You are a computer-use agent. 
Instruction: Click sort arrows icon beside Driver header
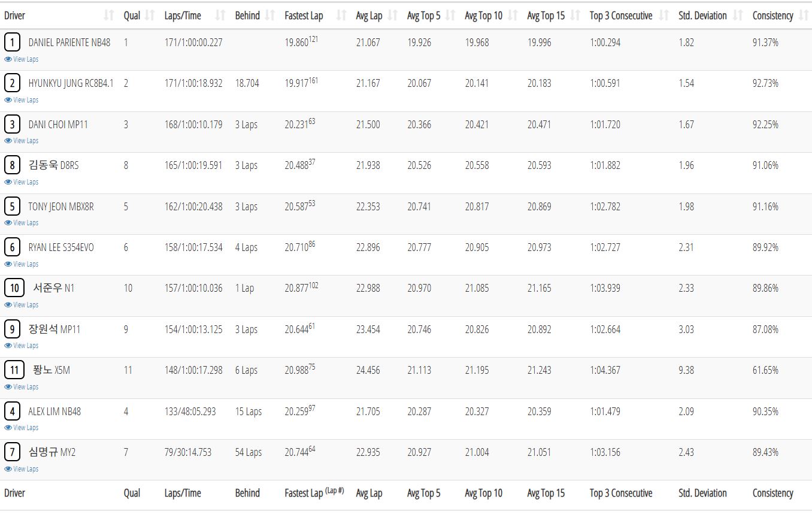pyautogui.click(x=108, y=16)
